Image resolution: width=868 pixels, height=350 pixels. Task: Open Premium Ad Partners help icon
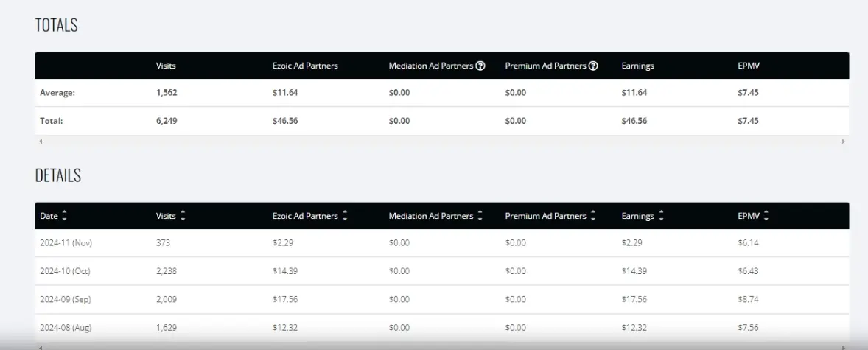(x=593, y=66)
